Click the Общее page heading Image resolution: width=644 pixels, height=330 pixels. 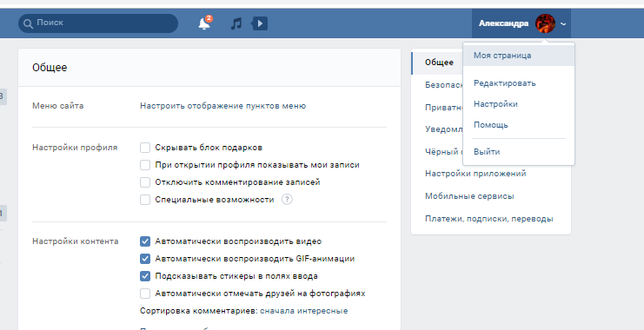tap(50, 68)
